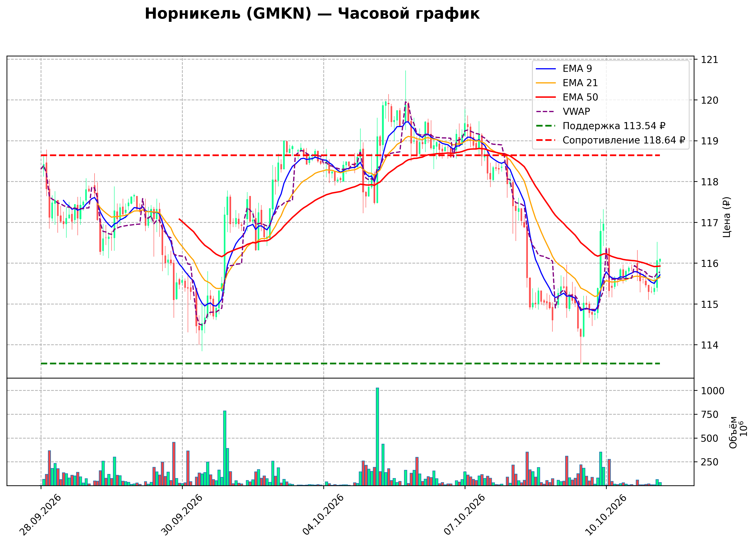Click the 116 price axis tick

click(x=710, y=263)
